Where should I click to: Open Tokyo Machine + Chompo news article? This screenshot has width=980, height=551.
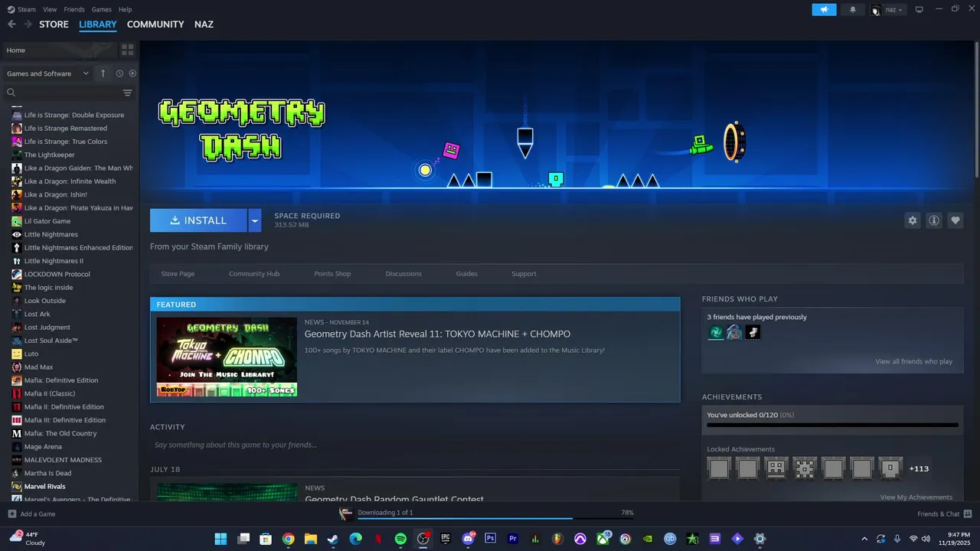437,334
